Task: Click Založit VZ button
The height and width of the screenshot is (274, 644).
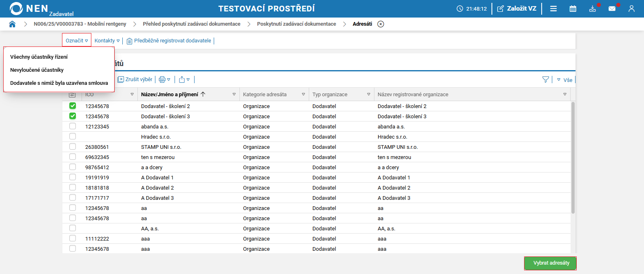Action: 517,9
